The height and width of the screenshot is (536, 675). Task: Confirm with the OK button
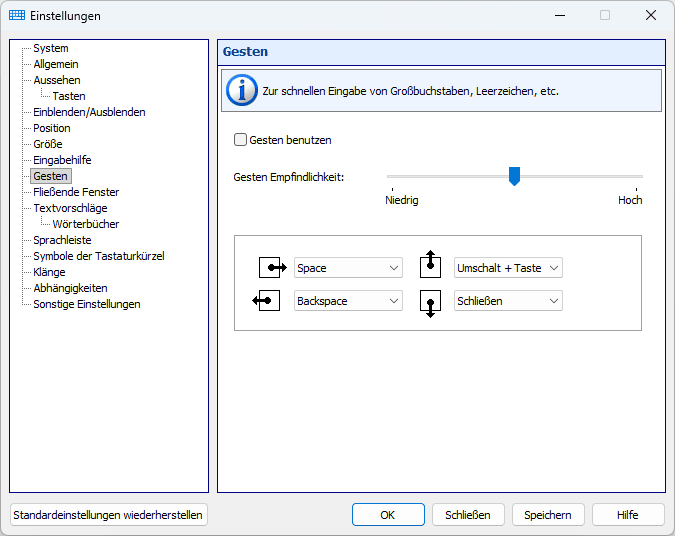tap(388, 515)
